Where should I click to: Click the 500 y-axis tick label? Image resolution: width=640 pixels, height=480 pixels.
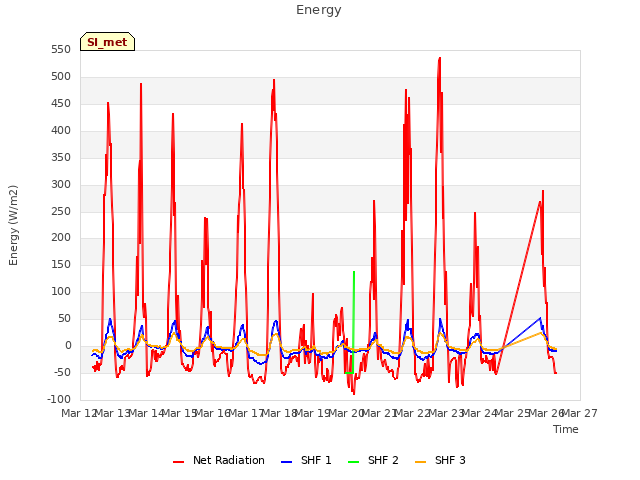[61, 77]
